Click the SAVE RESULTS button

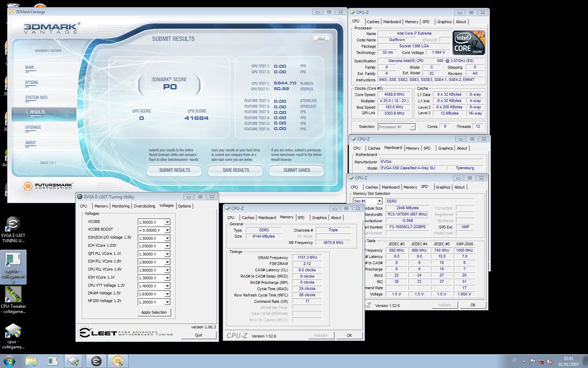point(236,170)
